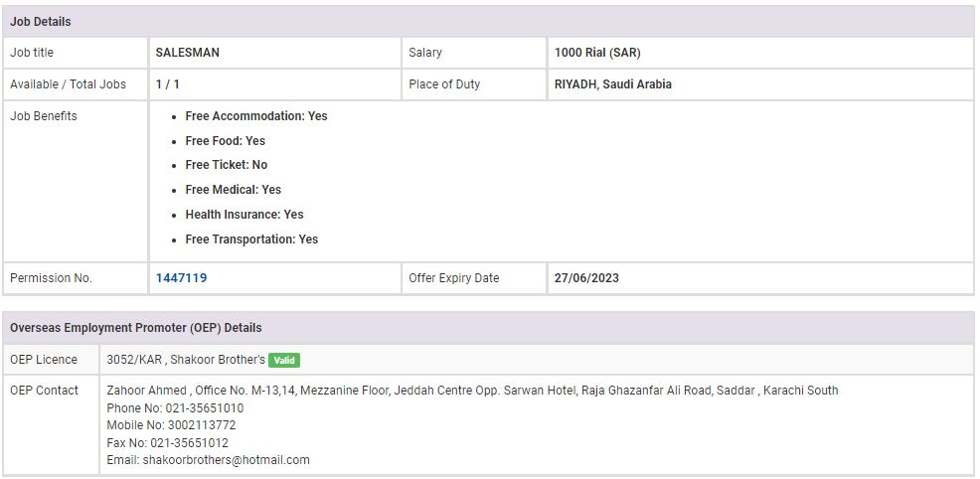Click the Free Ticket: No benefit
The height and width of the screenshot is (479, 980).
tap(226, 165)
